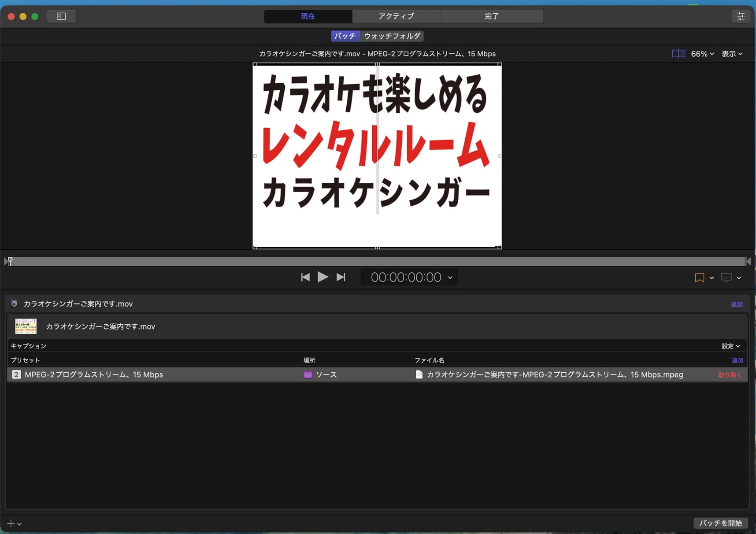This screenshot has height=534, width=756.
Task: Select the カラオケシンガー video thumbnail
Action: point(26,326)
